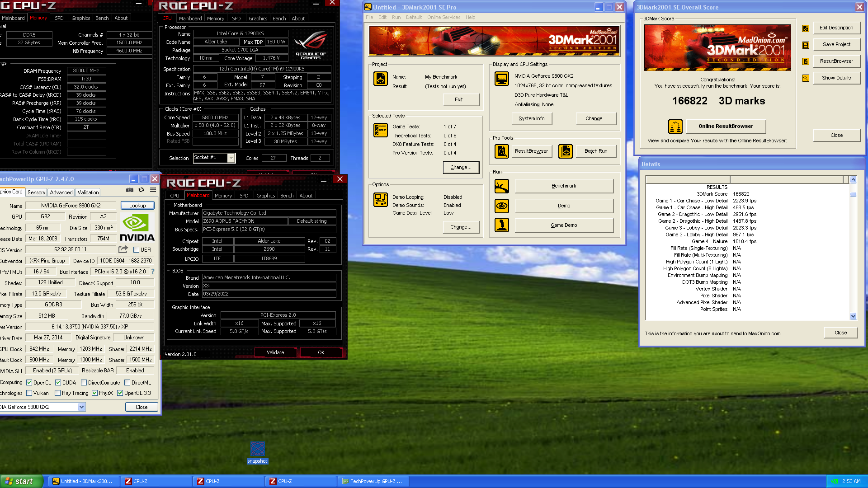Viewport: 868px width, 488px height.
Task: Click Selected Tests checklist icon
Action: point(381,130)
